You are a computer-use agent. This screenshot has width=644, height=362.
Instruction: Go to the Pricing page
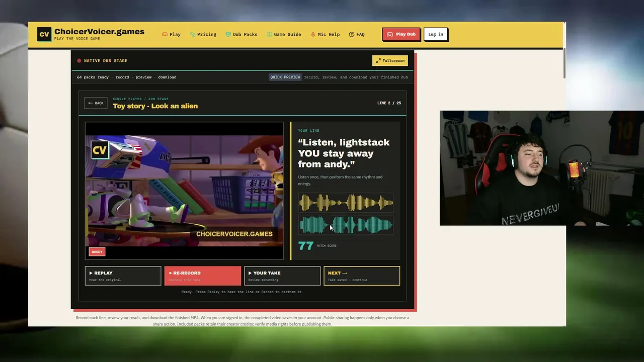(x=203, y=34)
